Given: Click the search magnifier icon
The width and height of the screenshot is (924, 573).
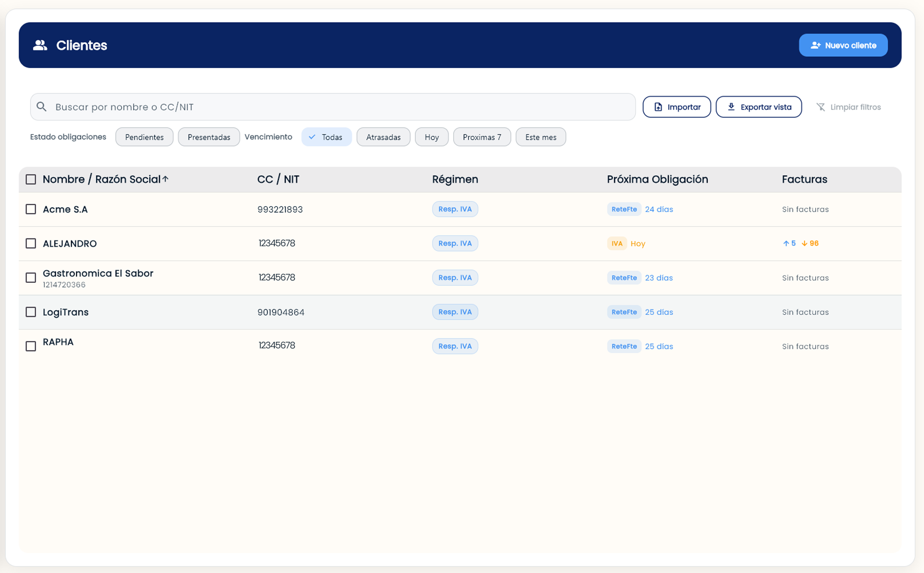Looking at the screenshot, I should click(42, 107).
